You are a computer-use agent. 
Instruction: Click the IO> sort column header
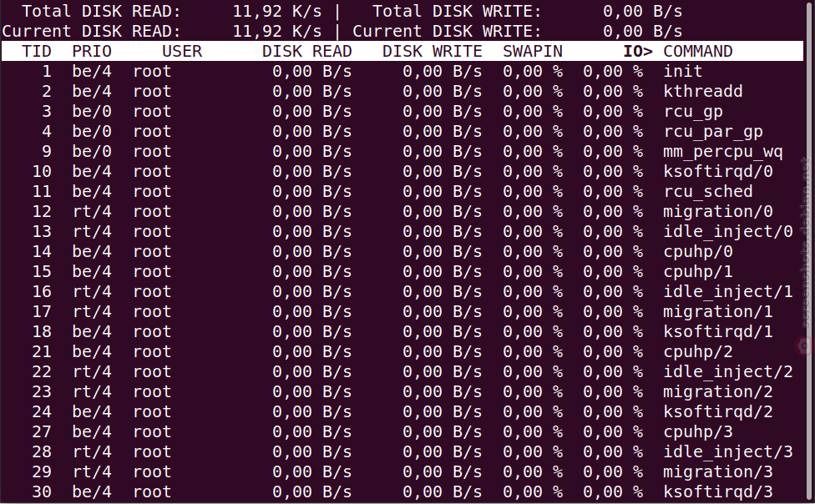638,52
